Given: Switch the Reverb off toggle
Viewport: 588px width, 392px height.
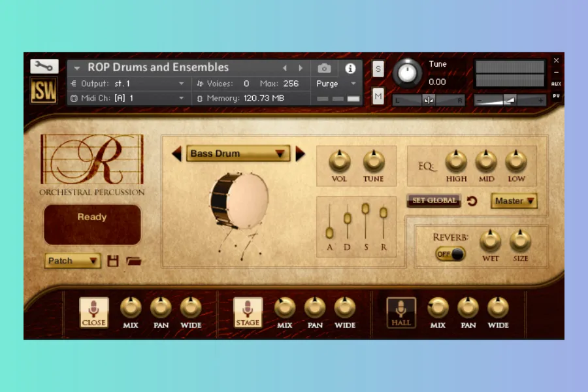Looking at the screenshot, I should click(450, 254).
